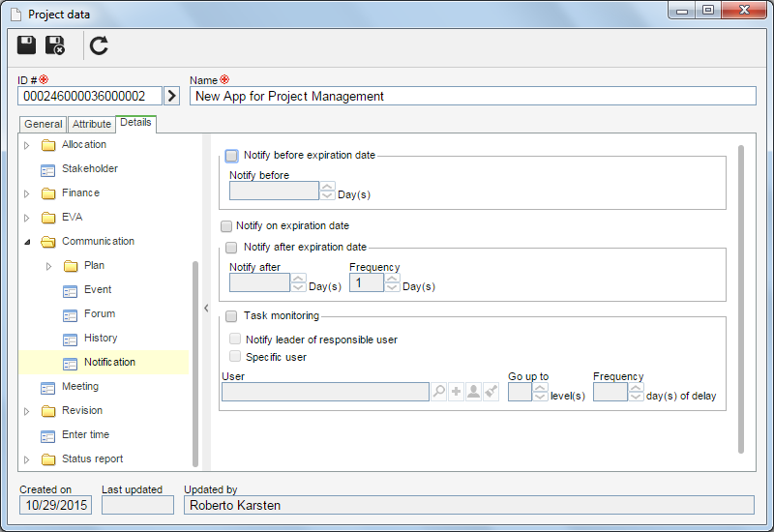
Task: Click the Meeting form icon
Action: [47, 389]
